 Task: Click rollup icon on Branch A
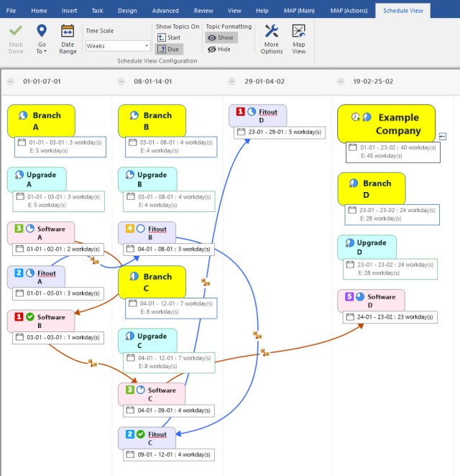tap(23, 115)
